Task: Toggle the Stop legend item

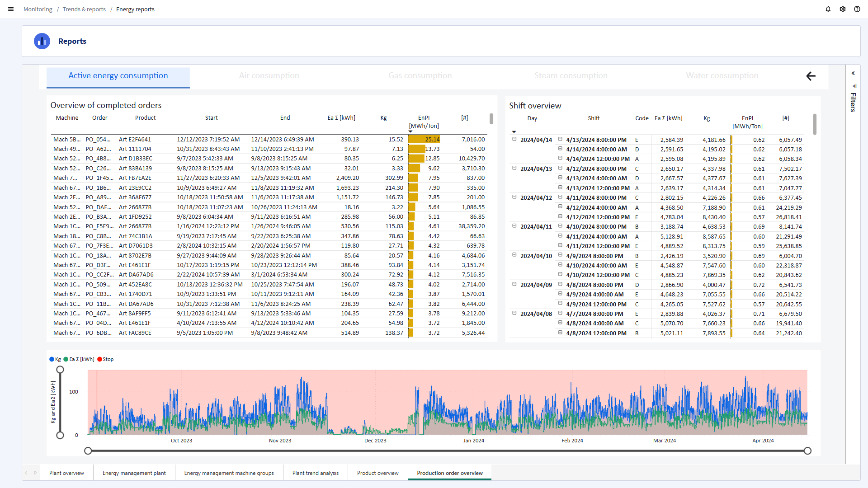Action: tap(105, 359)
